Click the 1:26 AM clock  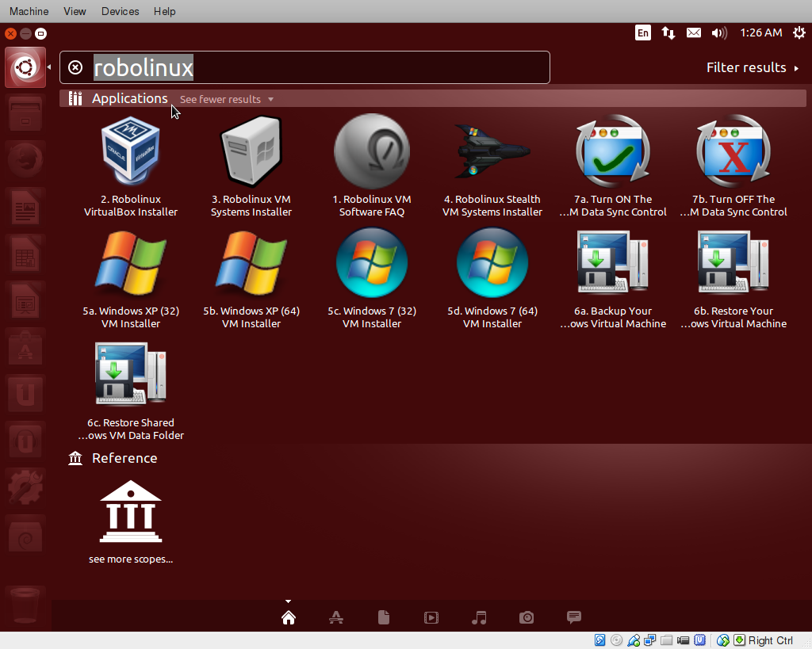tap(760, 33)
